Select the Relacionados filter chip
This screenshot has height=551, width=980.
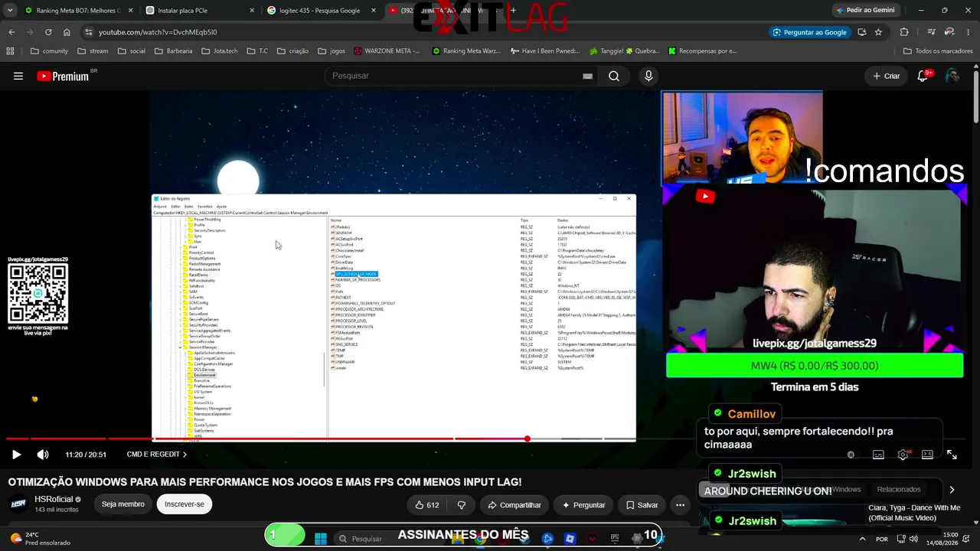point(899,490)
